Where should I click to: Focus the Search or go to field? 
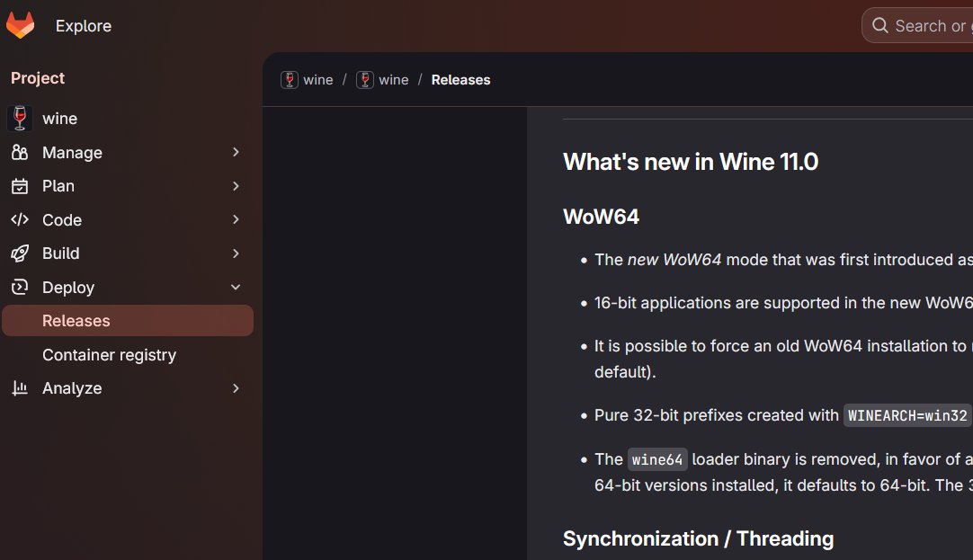pos(929,26)
